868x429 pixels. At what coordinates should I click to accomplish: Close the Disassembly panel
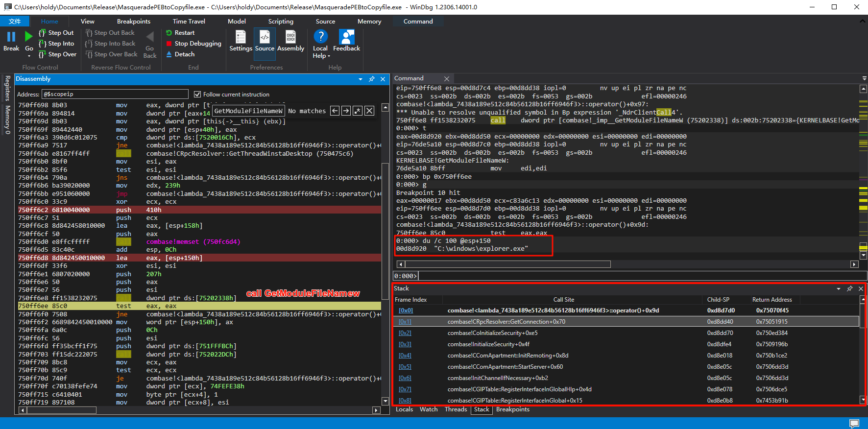(383, 79)
